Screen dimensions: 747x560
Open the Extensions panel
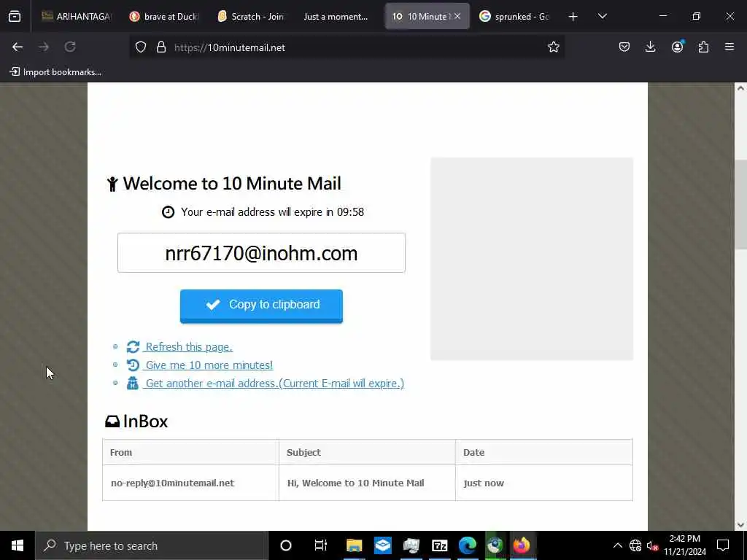point(703,47)
